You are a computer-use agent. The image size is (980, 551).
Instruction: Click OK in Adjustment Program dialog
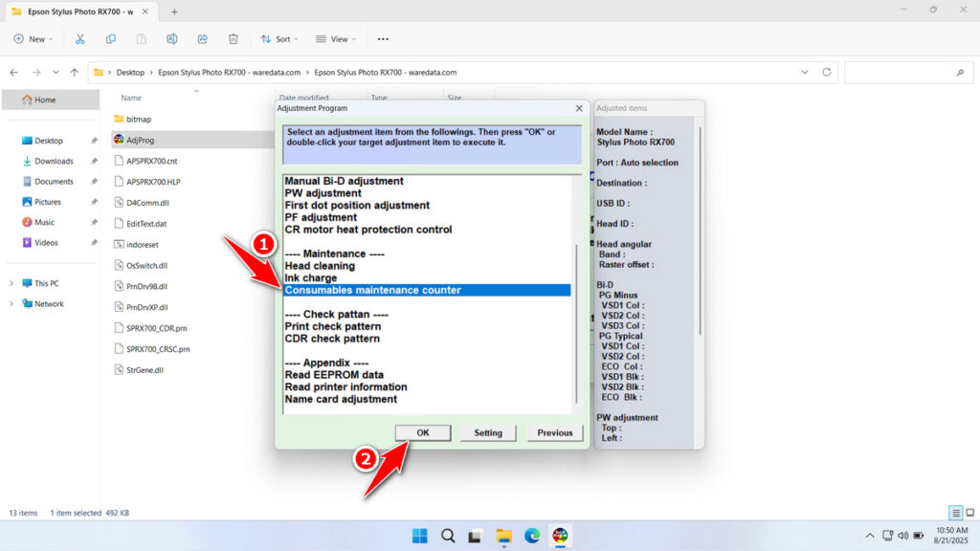pyautogui.click(x=422, y=432)
